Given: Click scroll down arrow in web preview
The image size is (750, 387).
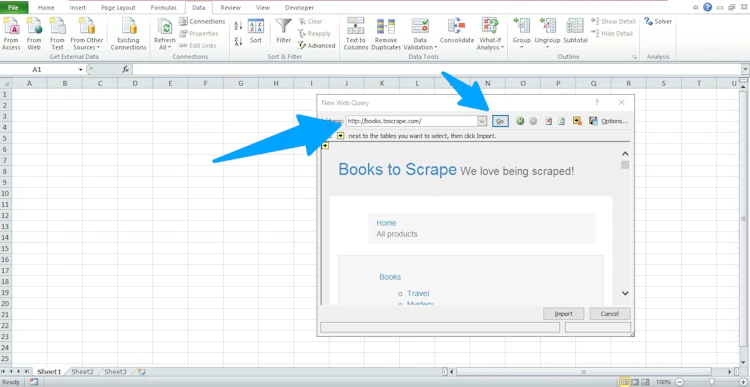Looking at the screenshot, I should point(625,293).
